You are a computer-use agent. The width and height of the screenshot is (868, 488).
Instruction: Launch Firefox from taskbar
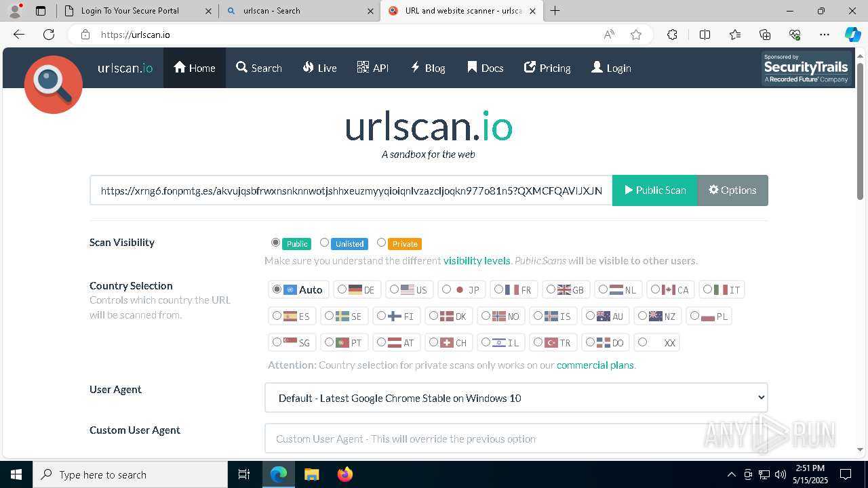coord(344,474)
